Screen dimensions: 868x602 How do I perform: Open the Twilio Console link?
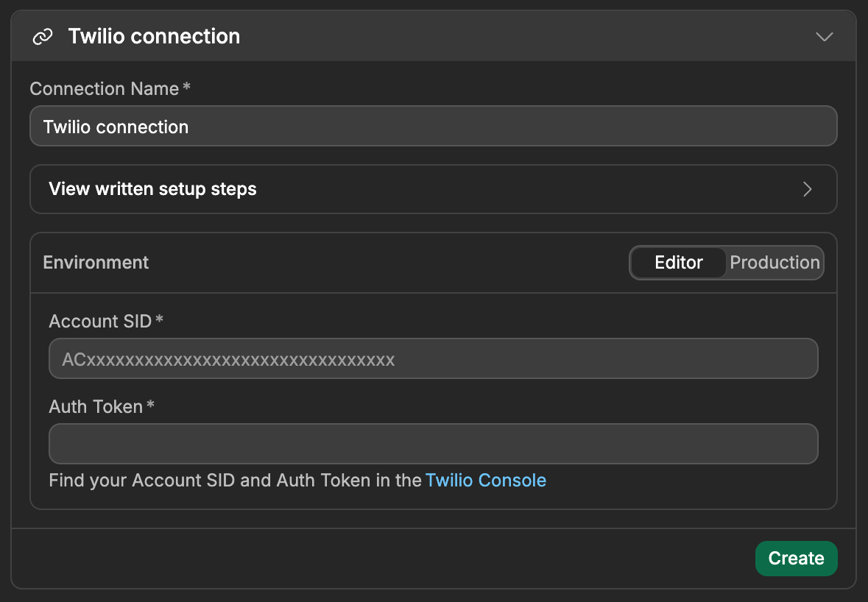[485, 481]
